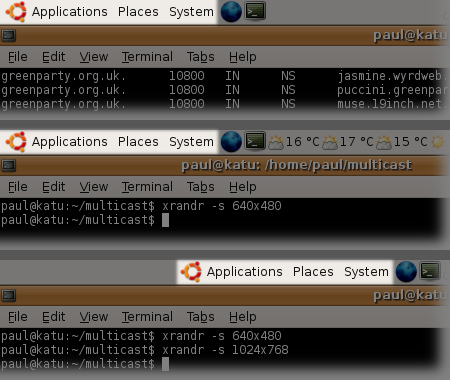Open File menu in bottom terminal window

[18, 317]
